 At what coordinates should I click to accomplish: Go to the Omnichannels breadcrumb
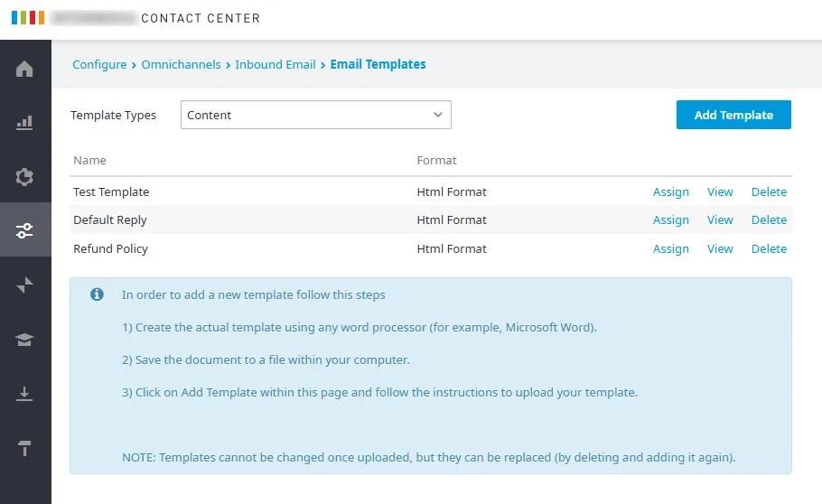coord(181,64)
